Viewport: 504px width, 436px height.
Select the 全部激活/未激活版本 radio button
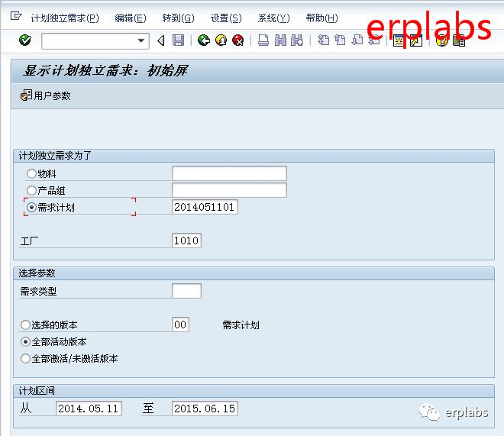point(25,358)
